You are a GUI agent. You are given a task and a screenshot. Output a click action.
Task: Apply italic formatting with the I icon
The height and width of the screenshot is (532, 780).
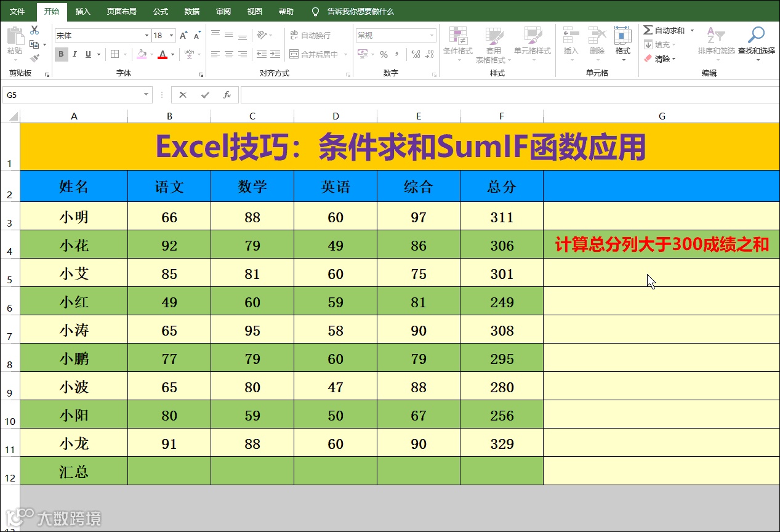click(x=74, y=54)
